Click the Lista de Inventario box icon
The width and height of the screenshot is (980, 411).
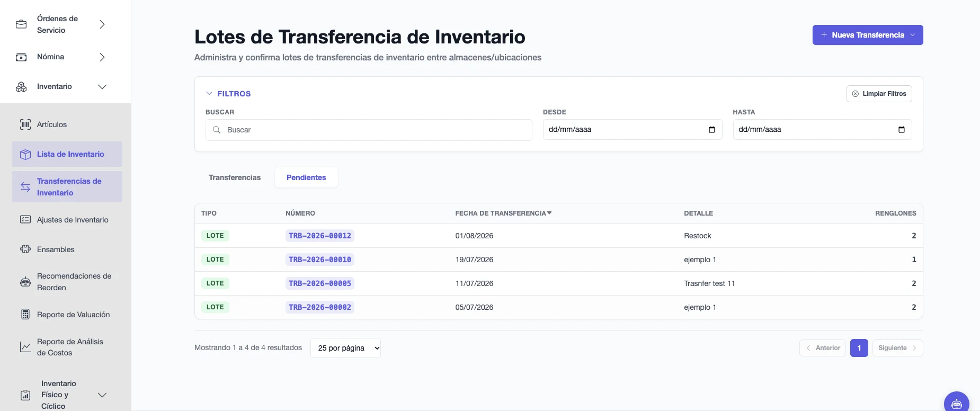click(25, 154)
